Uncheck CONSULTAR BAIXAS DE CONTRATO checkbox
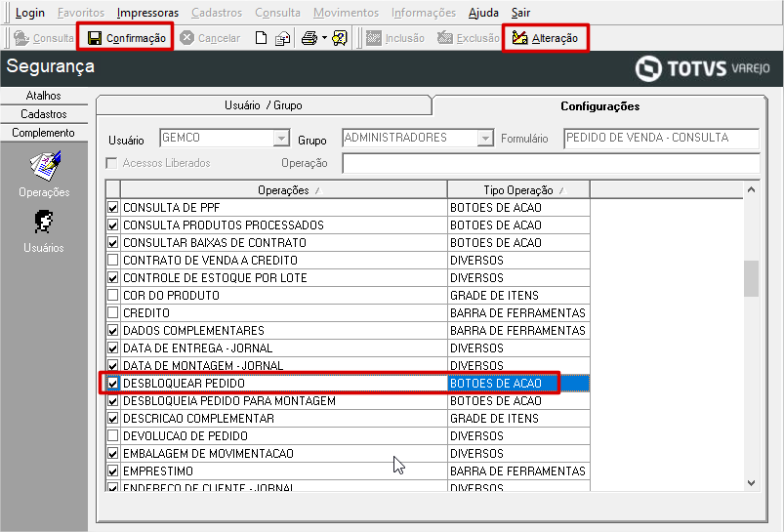 pos(113,242)
